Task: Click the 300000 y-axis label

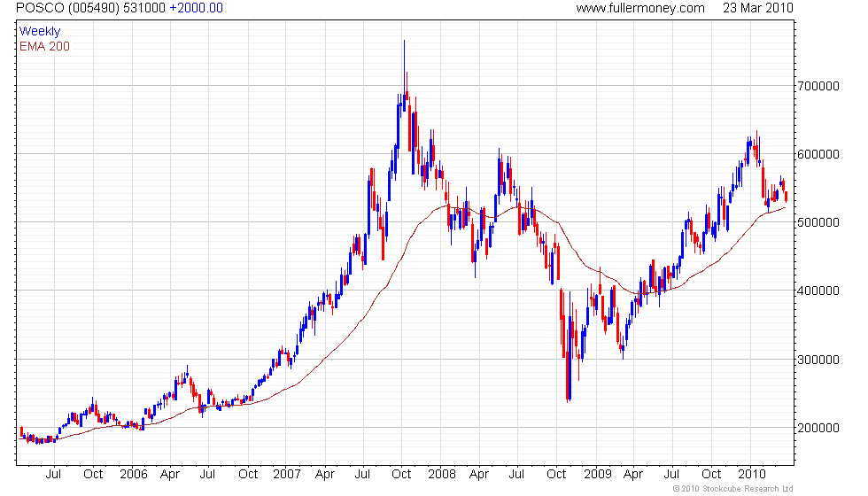Action: pos(818,360)
